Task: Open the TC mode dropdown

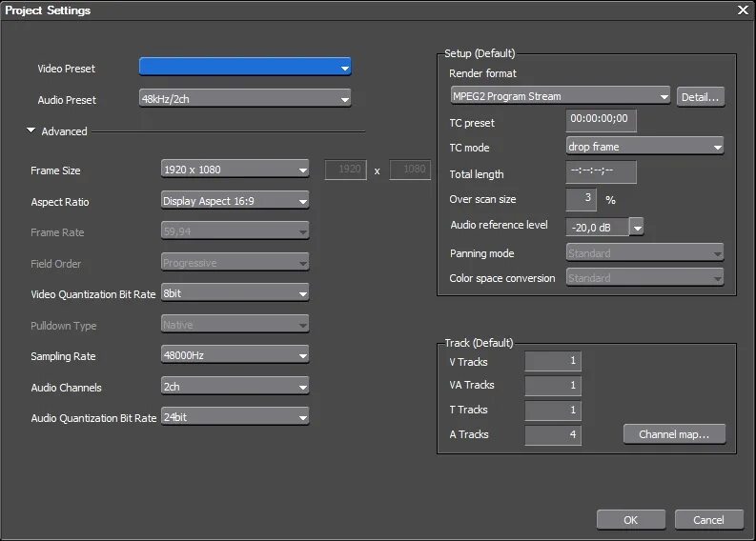Action: (644, 146)
